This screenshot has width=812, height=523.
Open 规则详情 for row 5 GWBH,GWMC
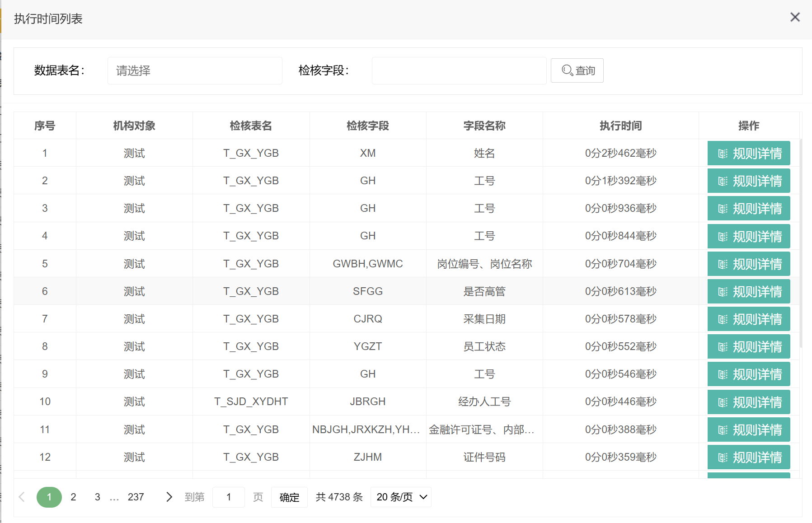click(748, 264)
